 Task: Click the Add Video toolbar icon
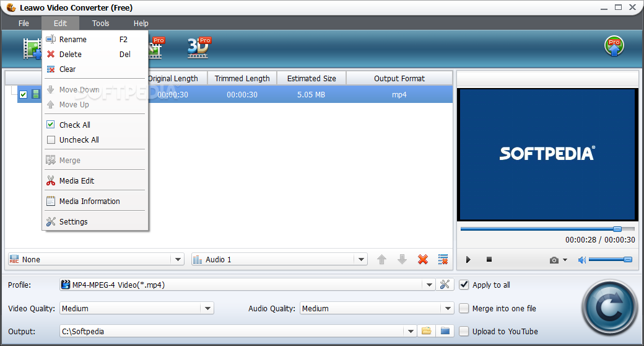point(32,48)
